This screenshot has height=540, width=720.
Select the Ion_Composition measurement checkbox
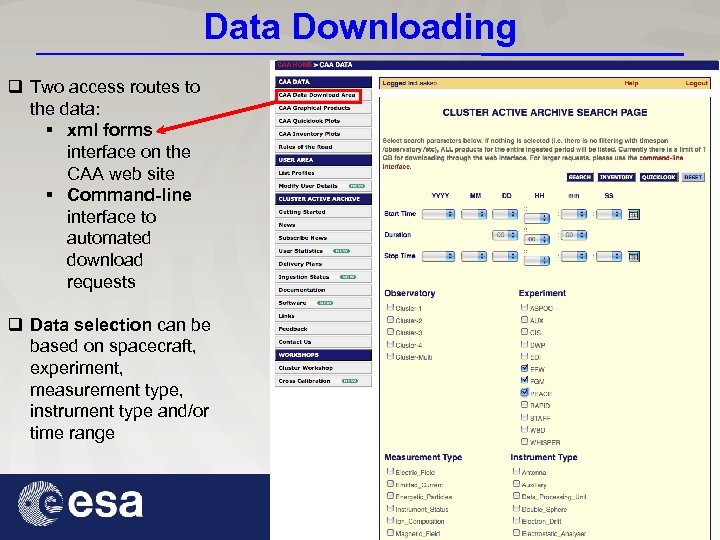390,521
